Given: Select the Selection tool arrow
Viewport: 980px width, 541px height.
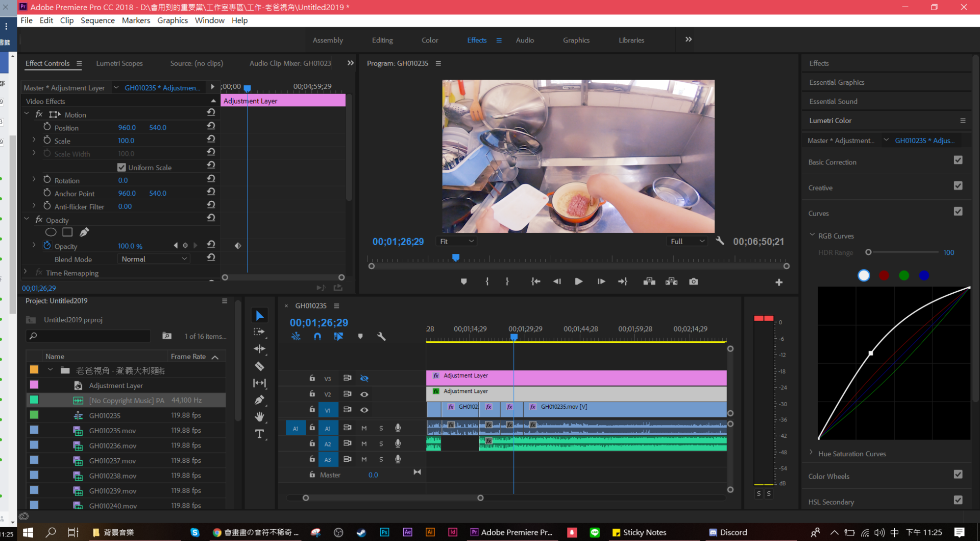Looking at the screenshot, I should (259, 315).
